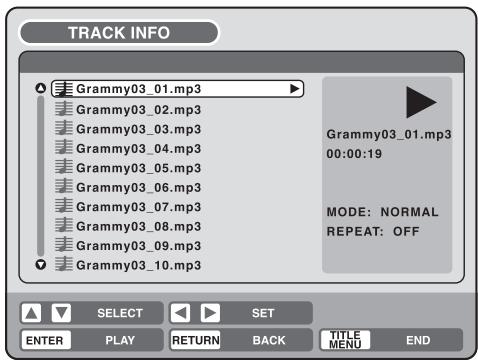
Task: Click the elapsed time 00:00:19
Action: [x=354, y=154]
